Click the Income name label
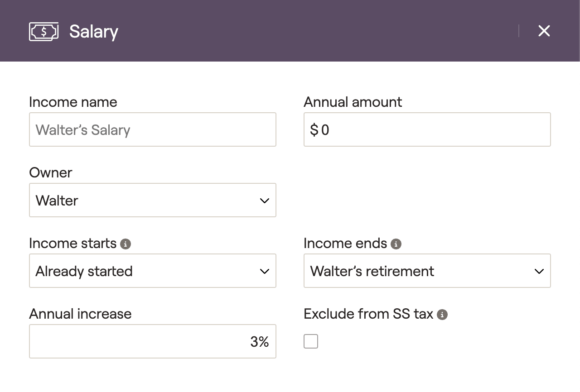 click(73, 102)
